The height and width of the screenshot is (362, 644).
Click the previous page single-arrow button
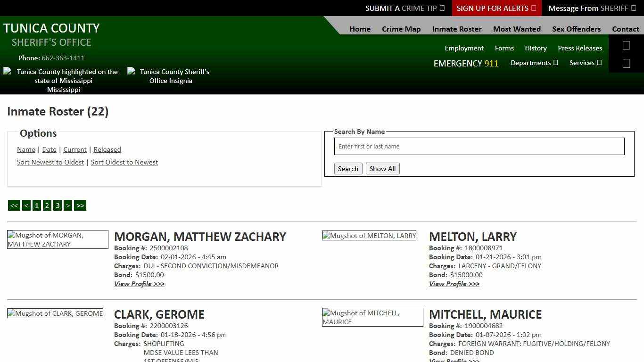point(26,206)
